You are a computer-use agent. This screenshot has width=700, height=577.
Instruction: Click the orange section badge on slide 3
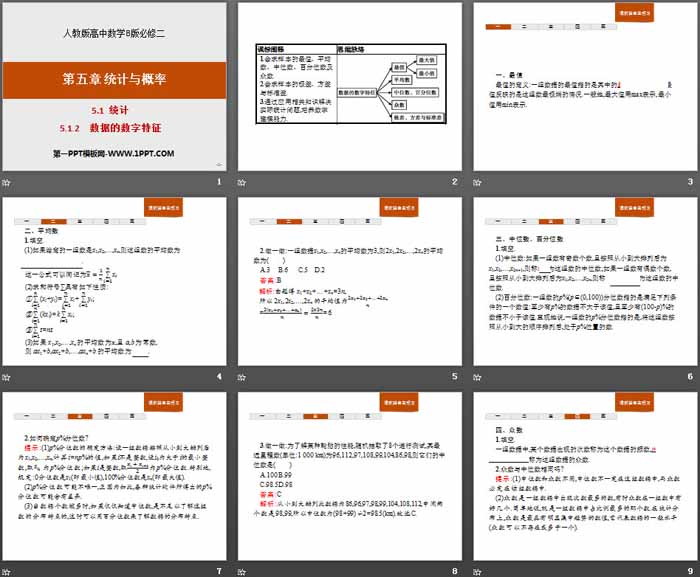[634, 12]
